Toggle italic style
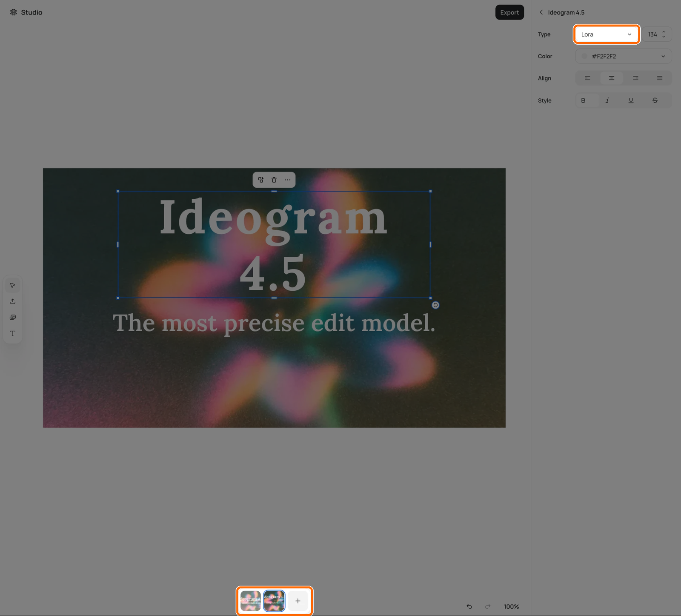This screenshot has height=616, width=681. coord(607,100)
